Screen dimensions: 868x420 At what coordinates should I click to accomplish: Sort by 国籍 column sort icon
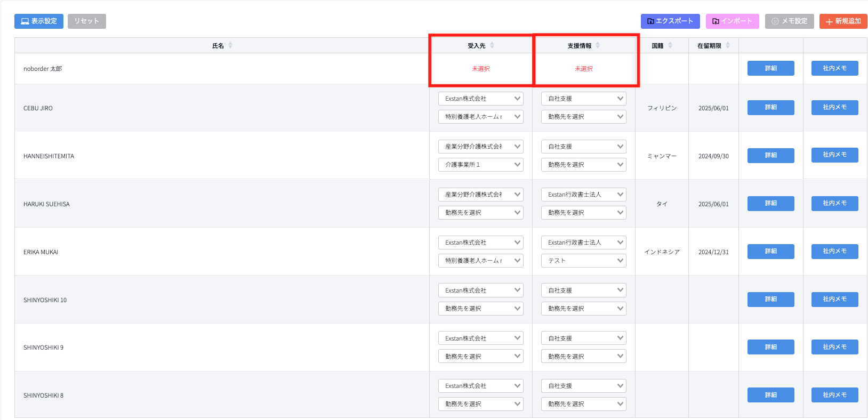(670, 46)
